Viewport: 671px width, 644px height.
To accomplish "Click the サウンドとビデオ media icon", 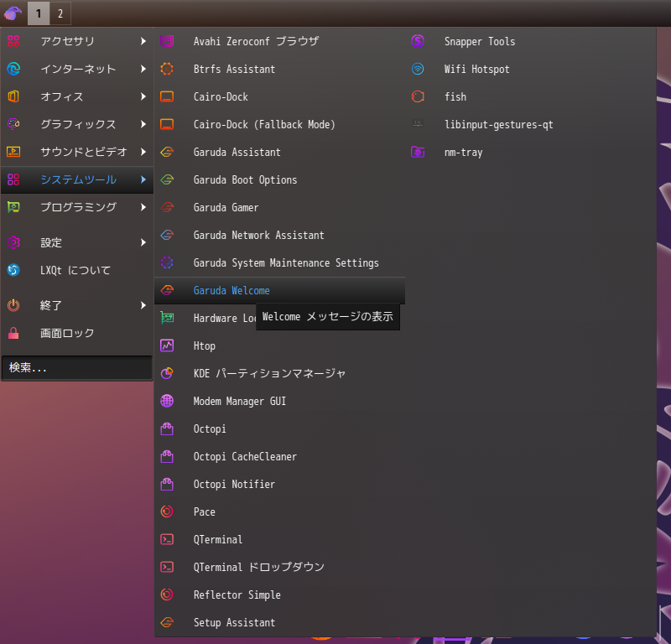I will [x=13, y=152].
